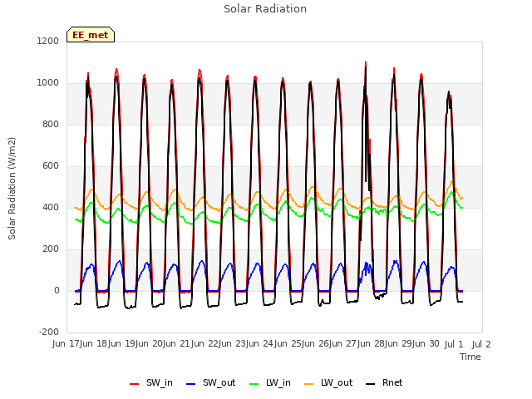The width and height of the screenshot is (532, 399).
Task: Click the LW_in legend label
Action: [x=278, y=382]
